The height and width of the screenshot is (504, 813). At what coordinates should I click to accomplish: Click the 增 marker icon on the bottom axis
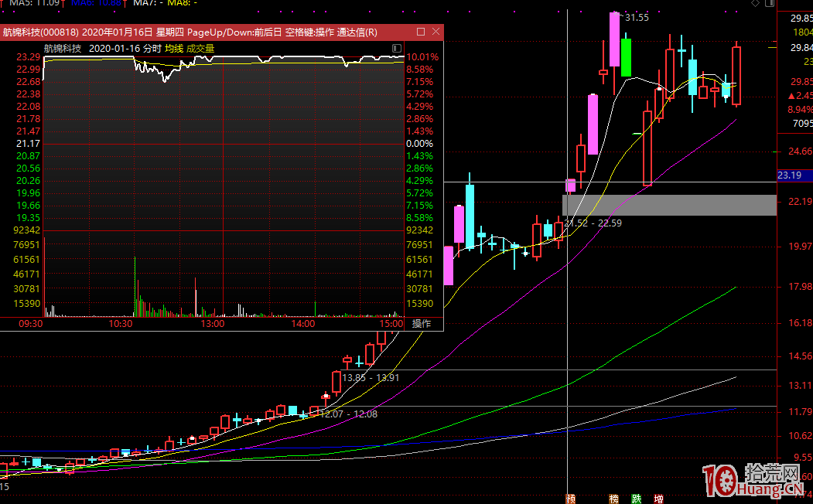point(658,499)
